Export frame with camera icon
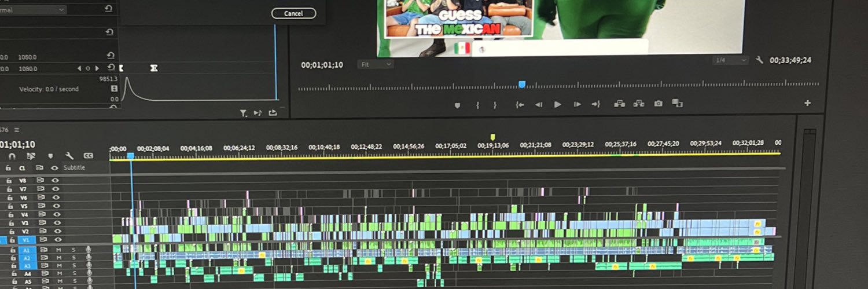The image size is (868, 289). [659, 104]
